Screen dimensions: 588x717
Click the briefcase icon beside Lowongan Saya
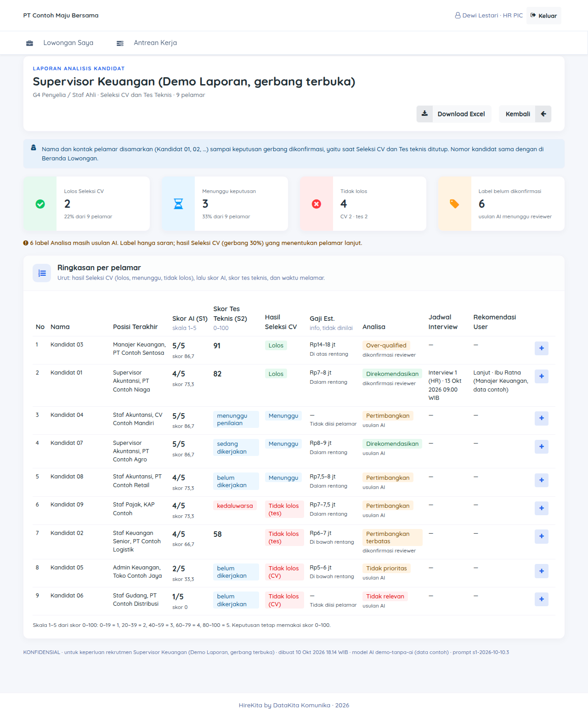click(x=29, y=43)
